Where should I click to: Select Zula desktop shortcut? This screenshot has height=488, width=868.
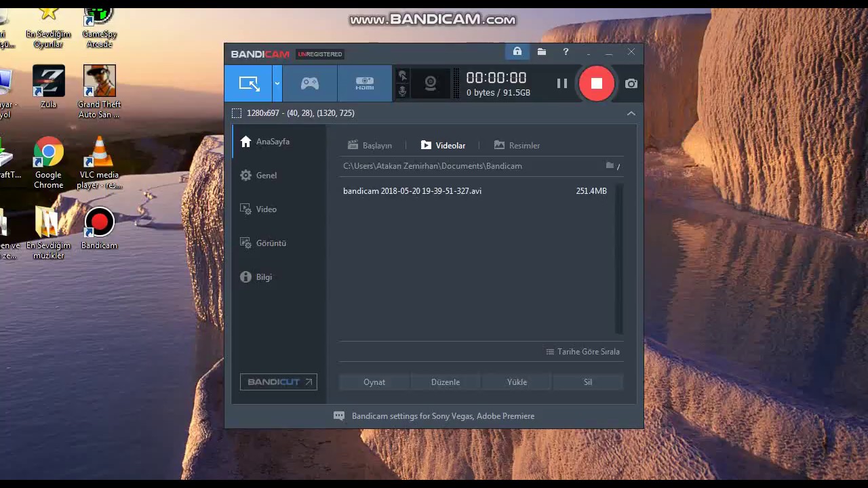(49, 87)
